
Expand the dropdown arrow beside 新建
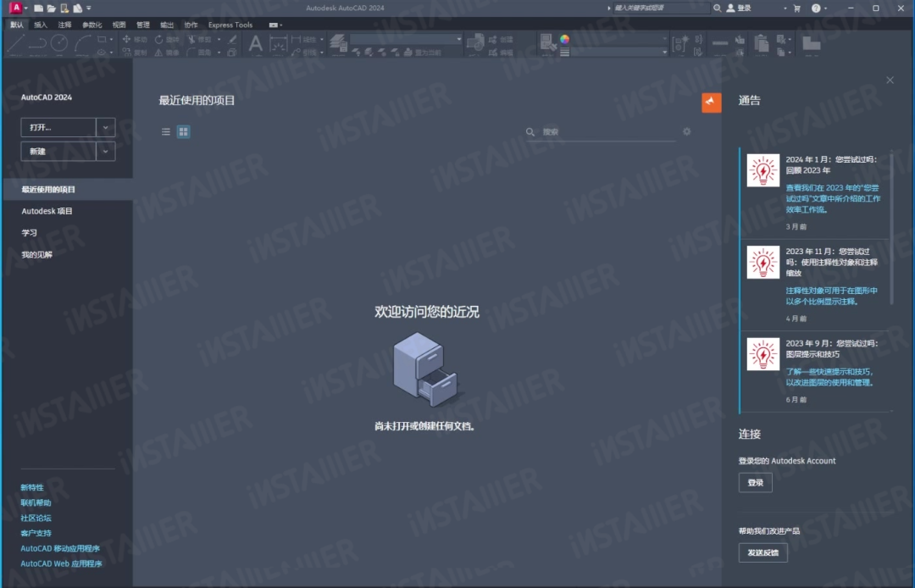pos(106,151)
